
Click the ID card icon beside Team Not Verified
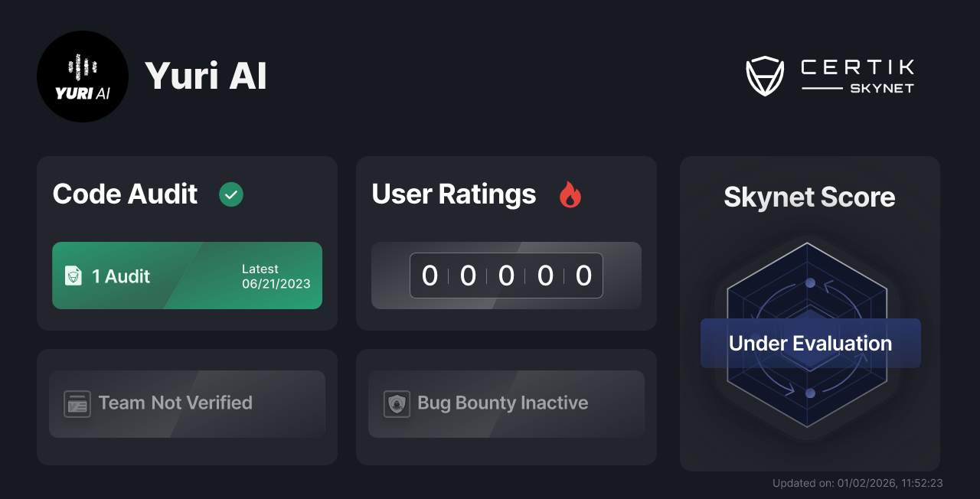[x=77, y=403]
